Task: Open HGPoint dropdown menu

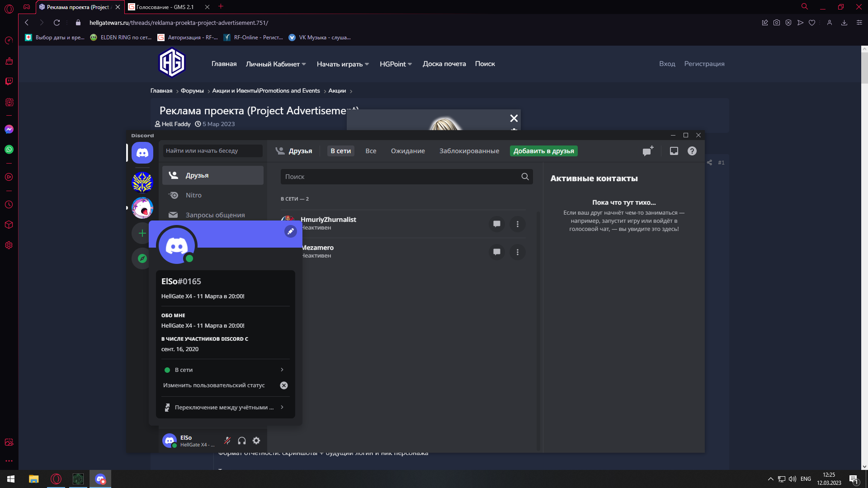Action: pos(396,64)
